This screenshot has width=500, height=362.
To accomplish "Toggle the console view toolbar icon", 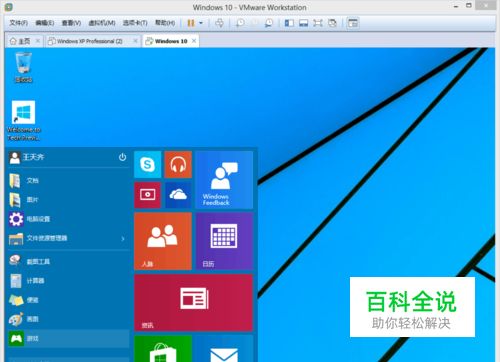I will click(353, 23).
